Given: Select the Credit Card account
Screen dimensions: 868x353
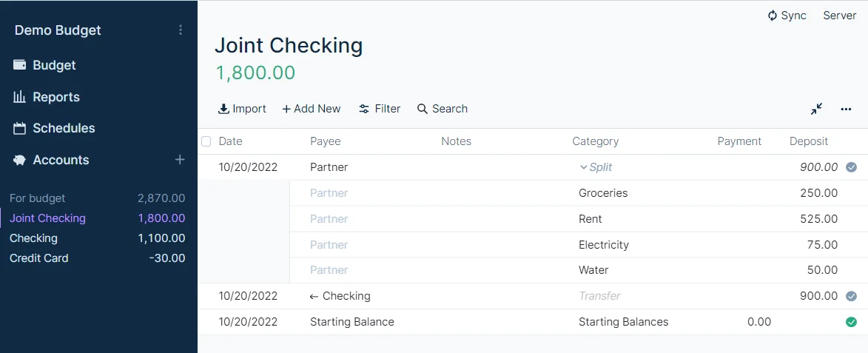Looking at the screenshot, I should pyautogui.click(x=39, y=258).
